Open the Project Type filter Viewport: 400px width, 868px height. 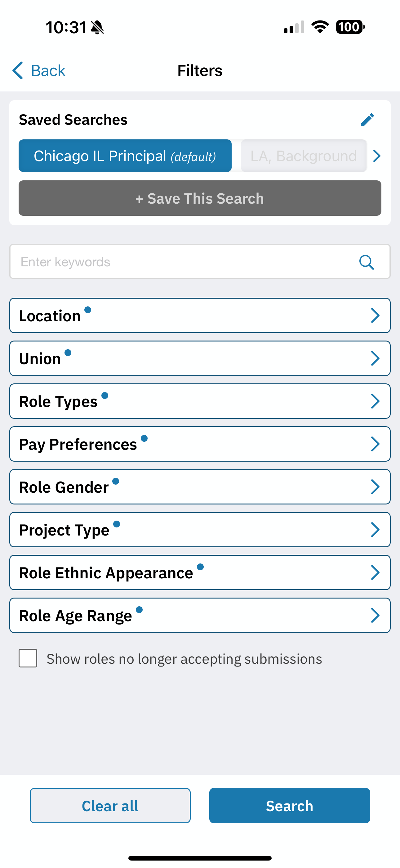pyautogui.click(x=200, y=529)
